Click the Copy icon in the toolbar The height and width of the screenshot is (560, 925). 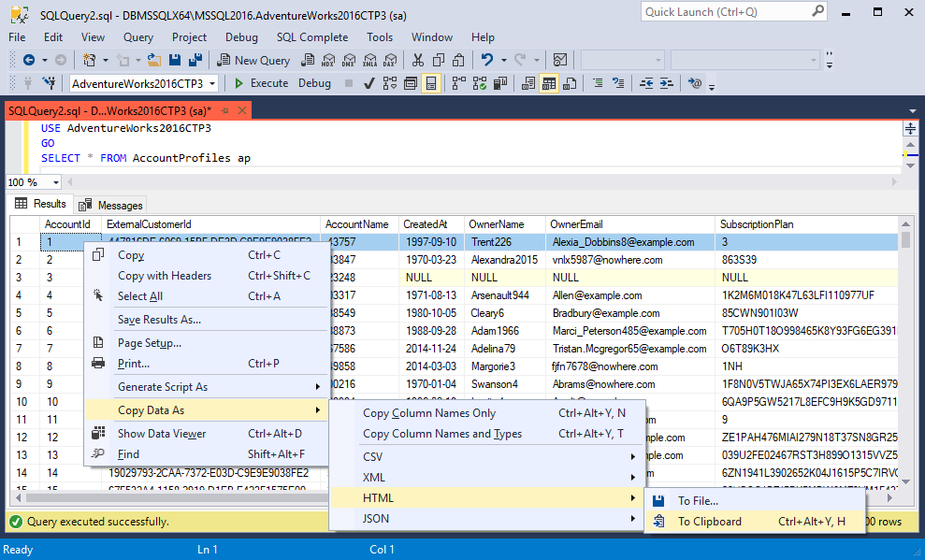point(439,60)
